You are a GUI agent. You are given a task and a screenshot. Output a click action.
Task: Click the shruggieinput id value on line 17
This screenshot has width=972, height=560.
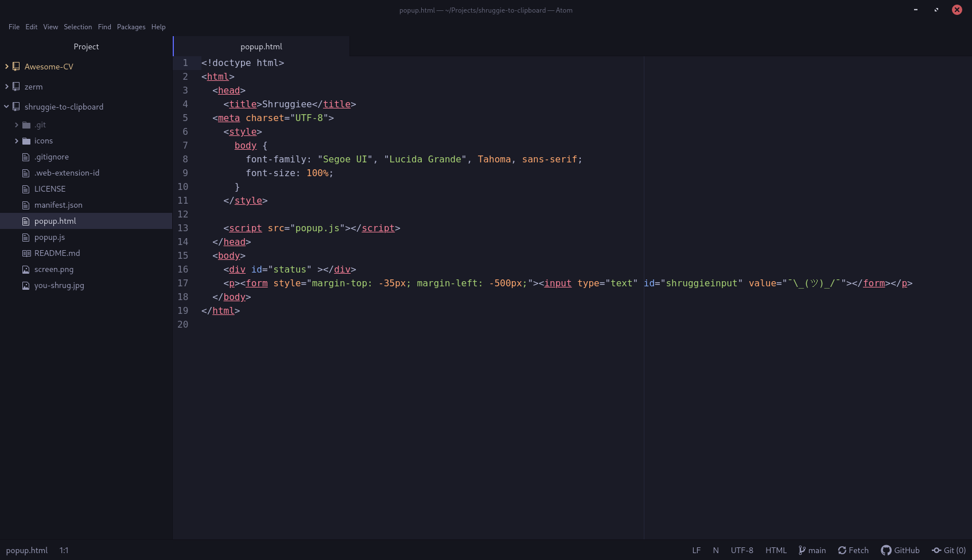coord(702,283)
